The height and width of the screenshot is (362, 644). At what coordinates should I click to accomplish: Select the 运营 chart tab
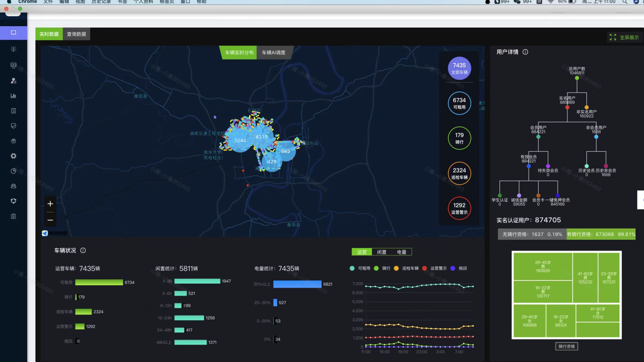[362, 252]
